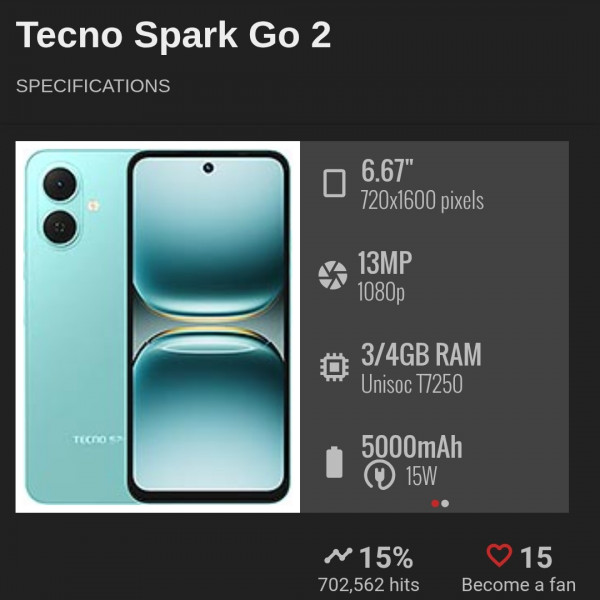Click the Tecno Spark Go 2 title
This screenshot has width=600, height=600.
(174, 36)
